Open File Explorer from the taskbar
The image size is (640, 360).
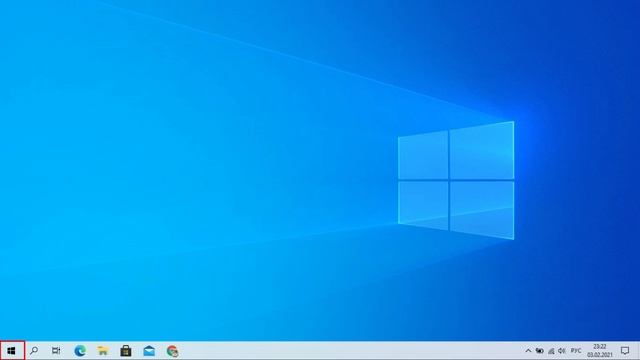(x=103, y=351)
